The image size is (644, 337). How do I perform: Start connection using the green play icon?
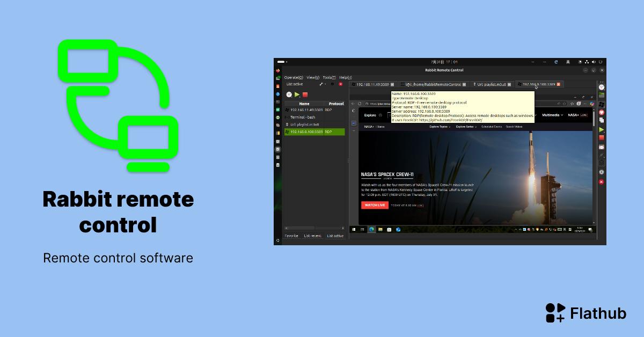[x=297, y=94]
